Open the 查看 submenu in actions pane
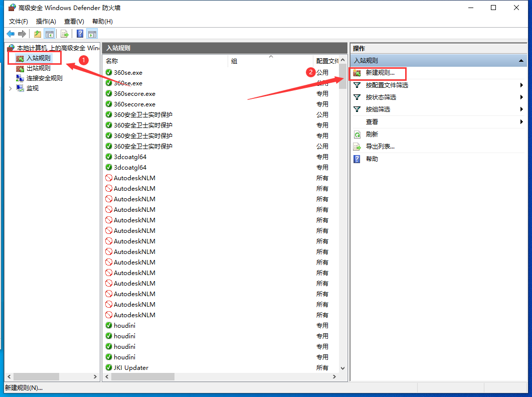This screenshot has height=397, width=532. [x=438, y=122]
